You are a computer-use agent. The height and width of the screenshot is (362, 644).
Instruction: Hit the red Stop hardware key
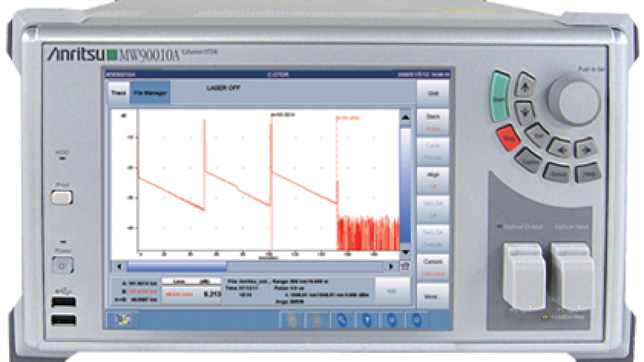(509, 138)
